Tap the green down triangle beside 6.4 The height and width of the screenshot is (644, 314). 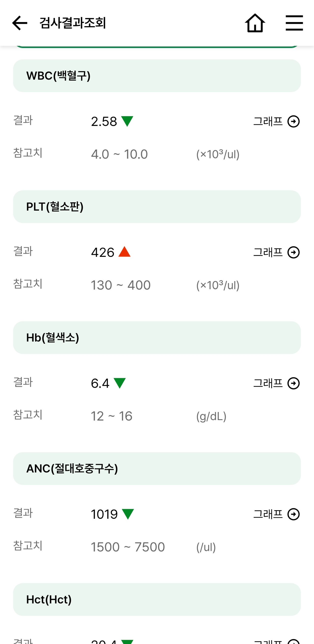point(120,383)
